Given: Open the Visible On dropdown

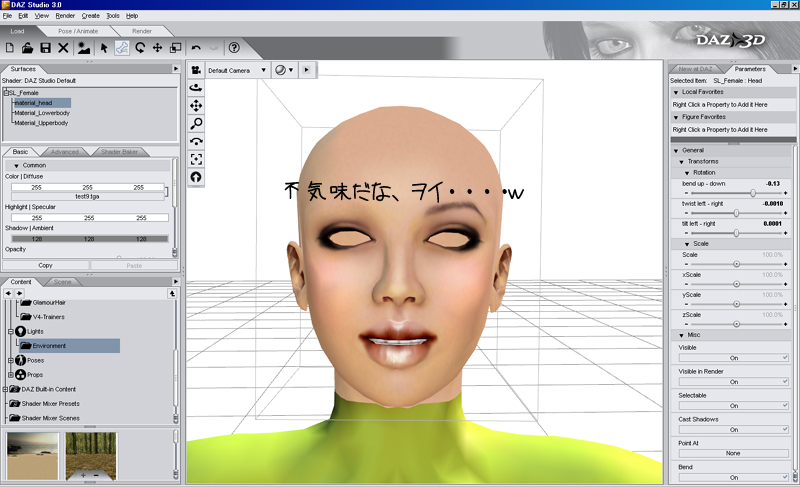Looking at the screenshot, I should pyautogui.click(x=734, y=358).
